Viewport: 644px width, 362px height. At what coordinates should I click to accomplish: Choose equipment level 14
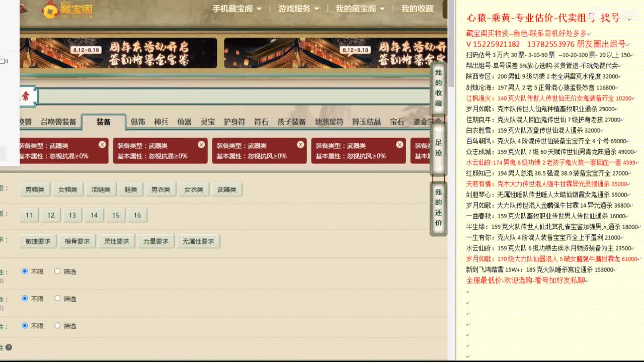pos(94,215)
